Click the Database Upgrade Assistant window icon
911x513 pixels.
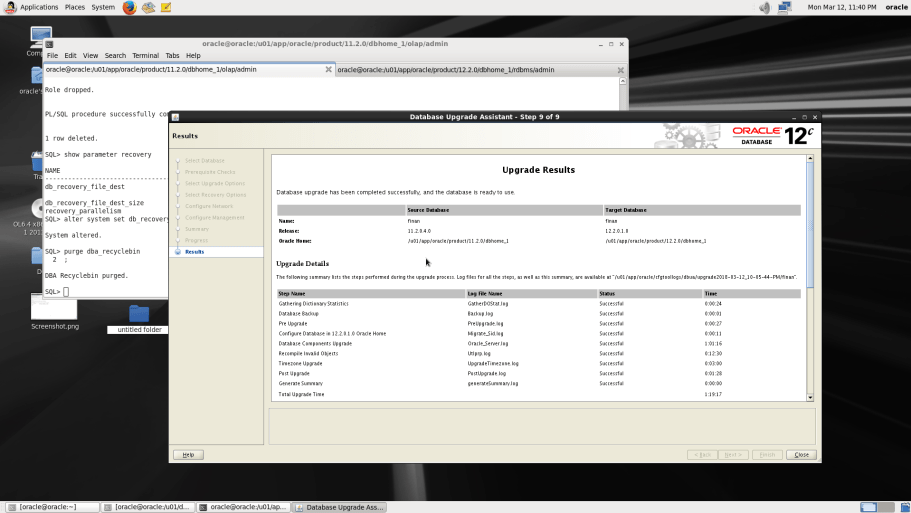(175, 117)
